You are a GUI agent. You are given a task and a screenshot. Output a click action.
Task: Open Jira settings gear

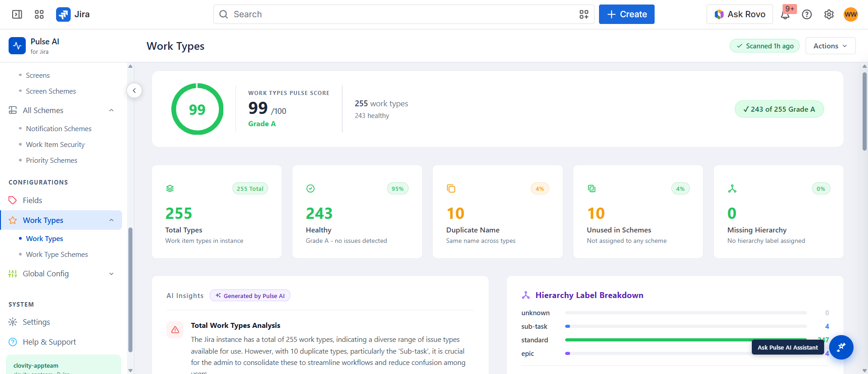[x=829, y=14]
